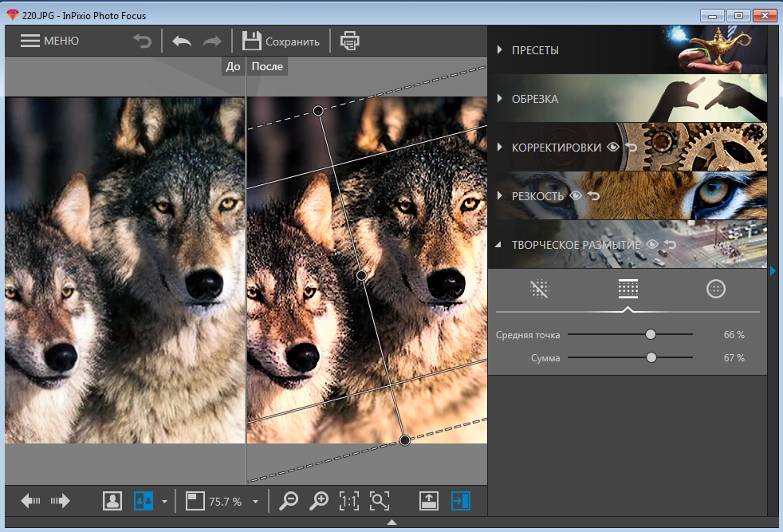Go to the next image arrow

[x=61, y=501]
